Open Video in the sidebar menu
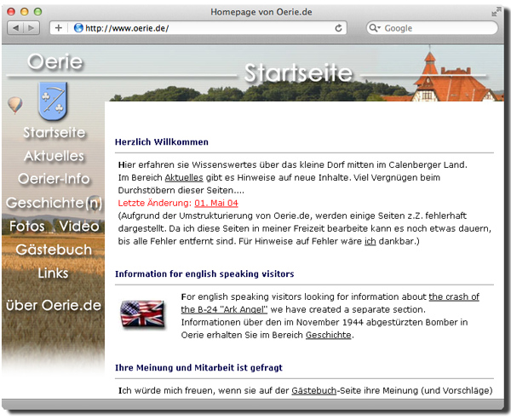Screen dimensions: 511x420 pos(79,226)
